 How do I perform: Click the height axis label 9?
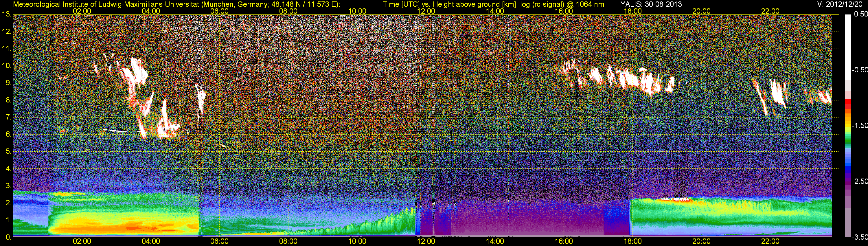[x=8, y=83]
